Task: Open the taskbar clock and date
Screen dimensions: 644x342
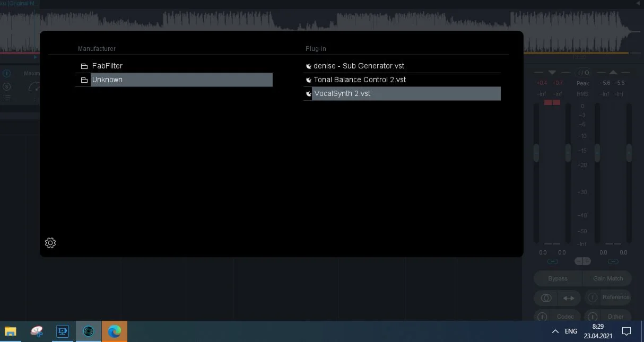Action: tap(598, 331)
